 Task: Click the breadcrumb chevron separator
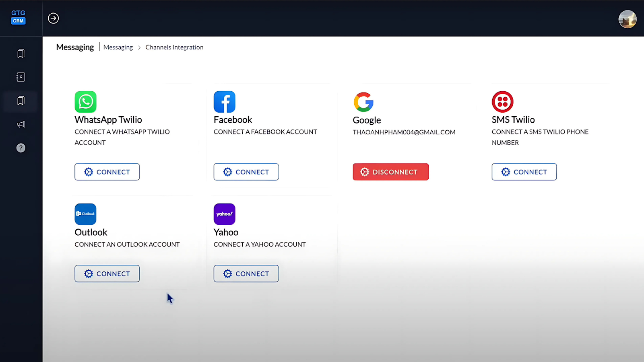click(x=139, y=47)
